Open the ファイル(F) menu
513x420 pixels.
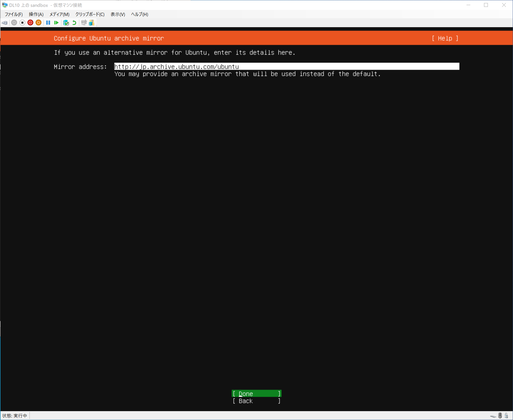point(14,14)
